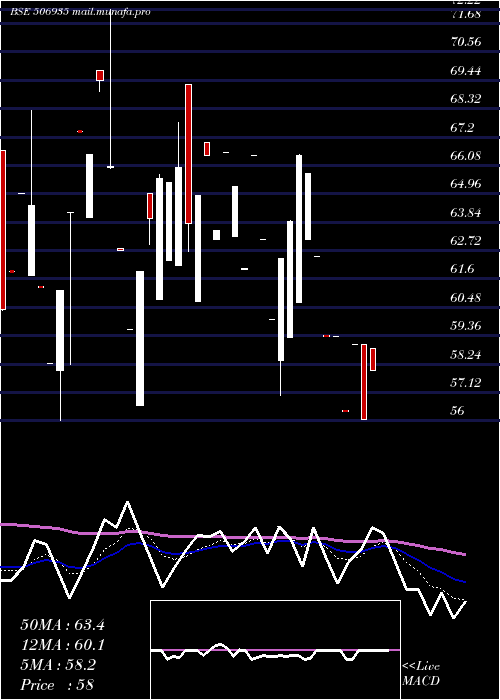Click the tall red candle reaching 69.44
This screenshot has height=700, width=500.
point(188,154)
